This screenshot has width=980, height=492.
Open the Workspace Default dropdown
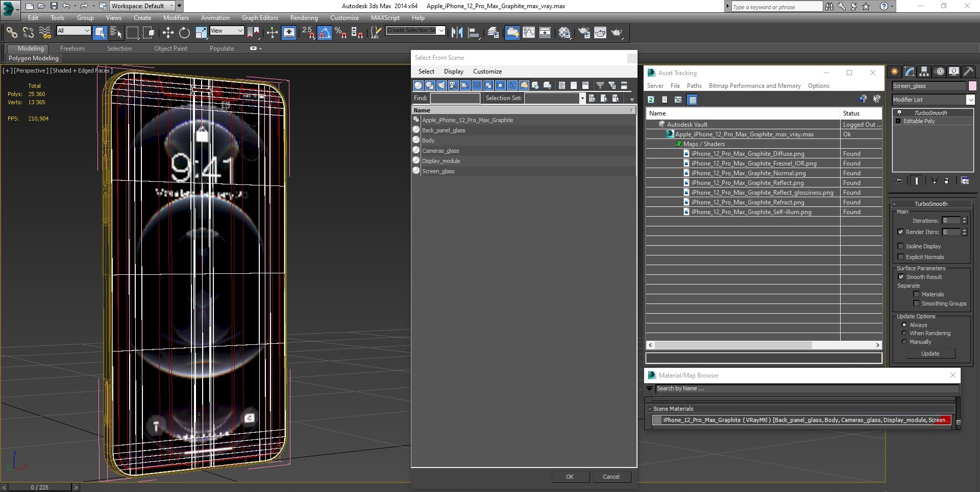(x=142, y=6)
